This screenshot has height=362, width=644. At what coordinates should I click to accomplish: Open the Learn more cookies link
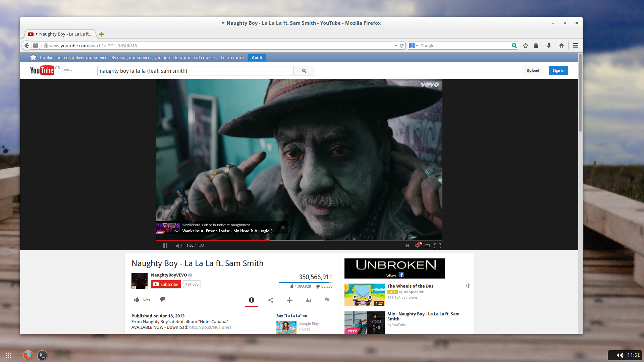coord(232,58)
